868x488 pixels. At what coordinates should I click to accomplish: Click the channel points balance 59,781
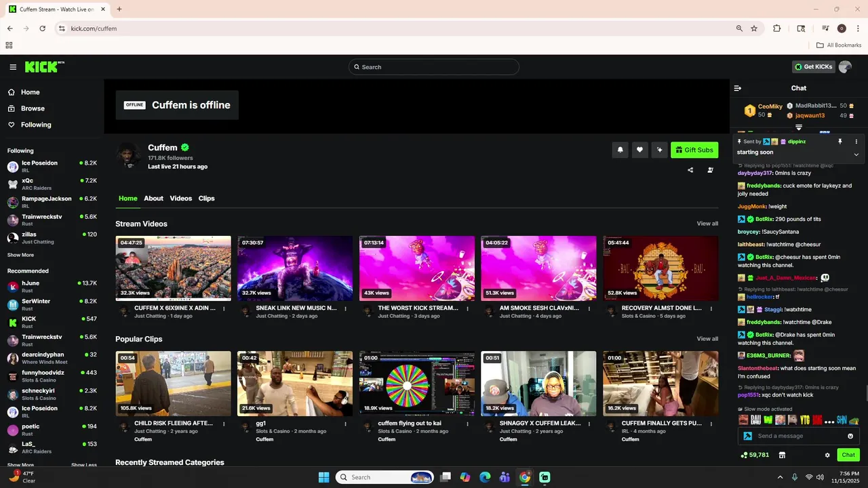(755, 455)
